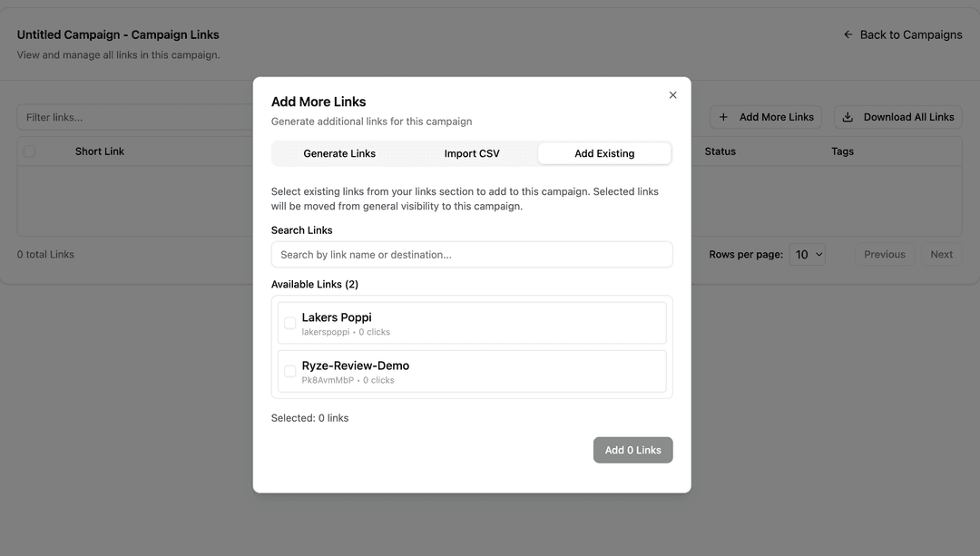
Task: Focus the Search by link name field
Action: coord(472,255)
